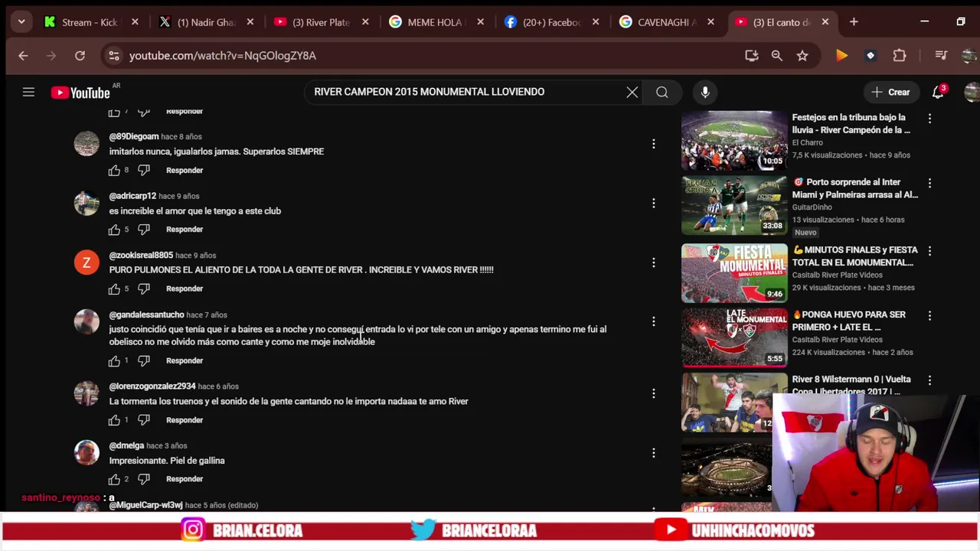Screen dimensions: 980x551
Task: Open a new browser tab
Action: click(x=854, y=22)
